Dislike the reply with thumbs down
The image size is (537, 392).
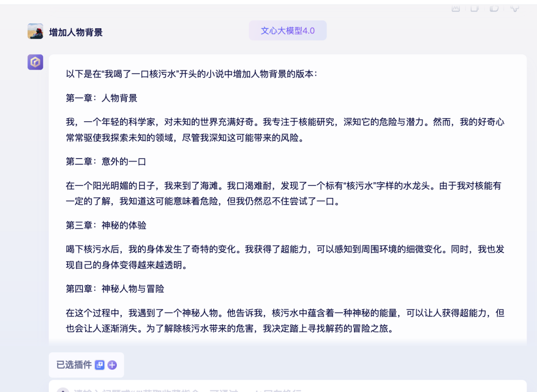point(515,8)
